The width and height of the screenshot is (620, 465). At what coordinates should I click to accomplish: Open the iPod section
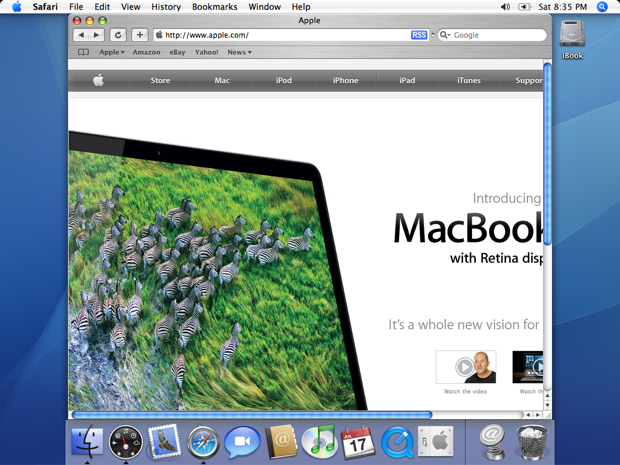(284, 80)
